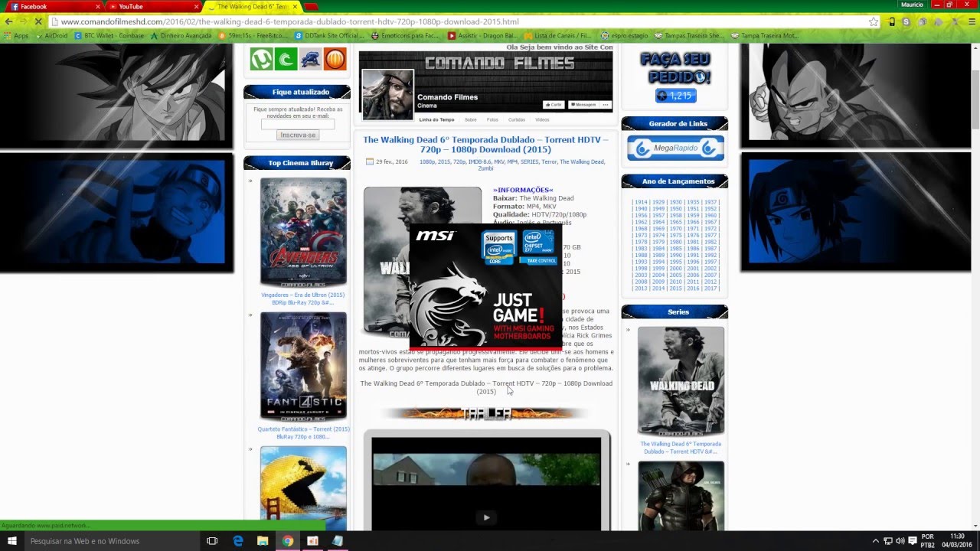Open a new tab button
Image resolution: width=980 pixels, height=551 pixels.
[x=311, y=7]
